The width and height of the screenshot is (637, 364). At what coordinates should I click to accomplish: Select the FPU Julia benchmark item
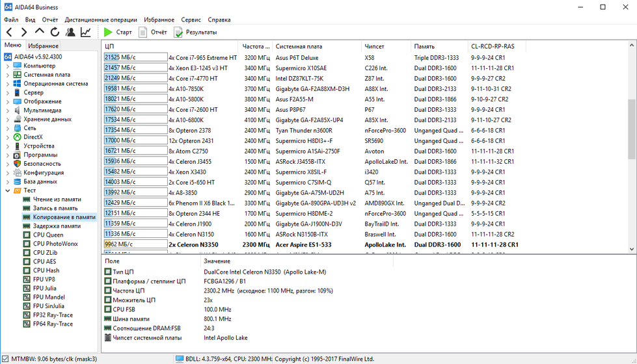coord(44,288)
